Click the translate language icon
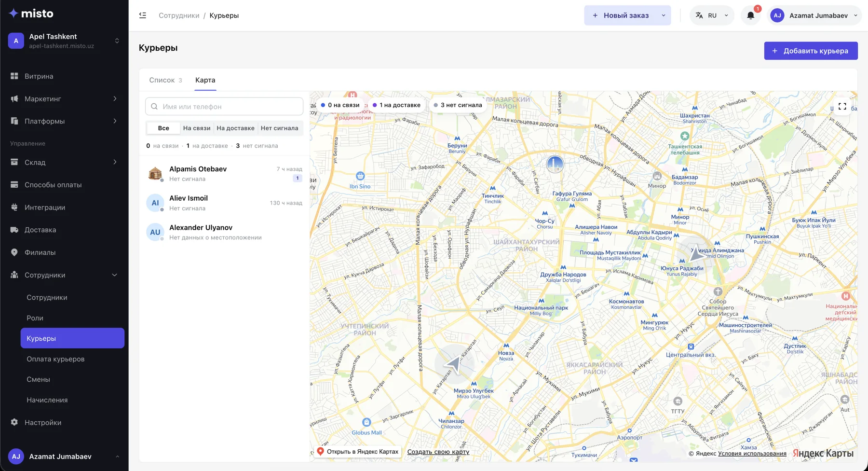 coord(699,15)
